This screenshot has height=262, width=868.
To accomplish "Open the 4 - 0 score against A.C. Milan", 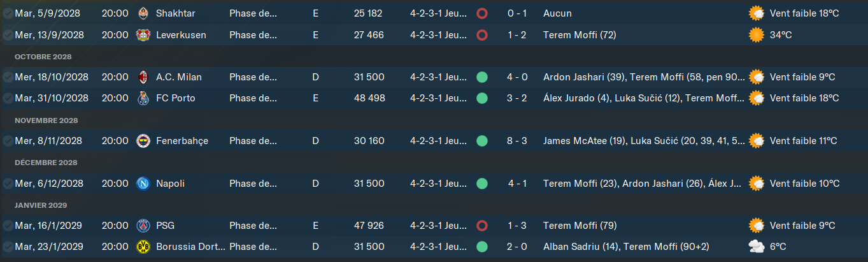I will [x=516, y=77].
